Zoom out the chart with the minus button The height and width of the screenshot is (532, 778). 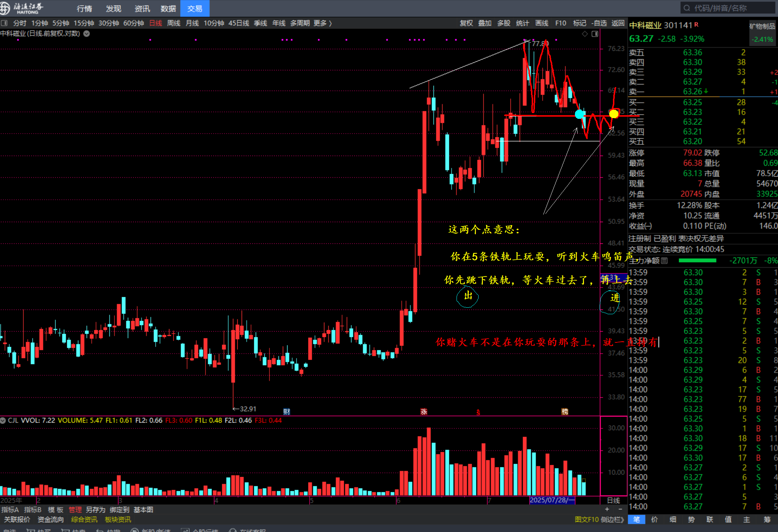click(621, 509)
